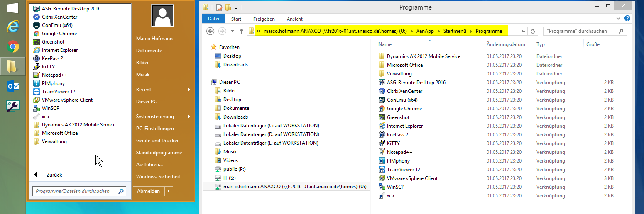This screenshot has height=214, width=644.
Task: Select WinSCP shortcut in Explorer file list
Action: click(391, 187)
